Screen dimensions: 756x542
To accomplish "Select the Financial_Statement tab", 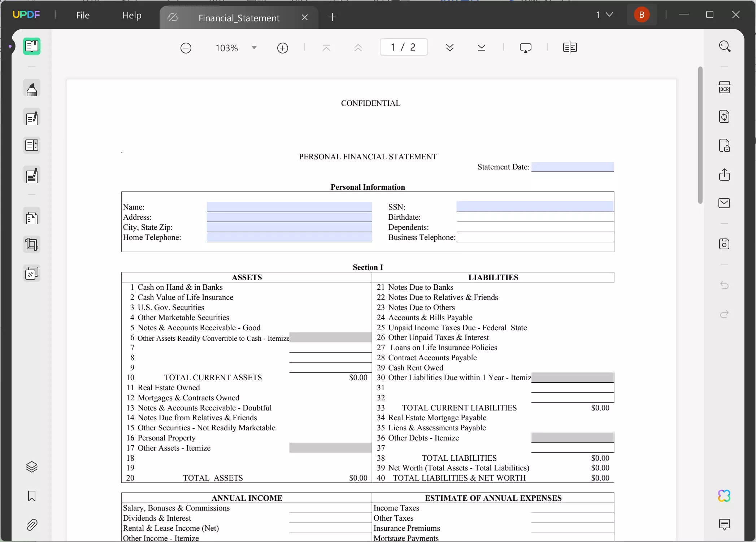I will click(x=239, y=18).
